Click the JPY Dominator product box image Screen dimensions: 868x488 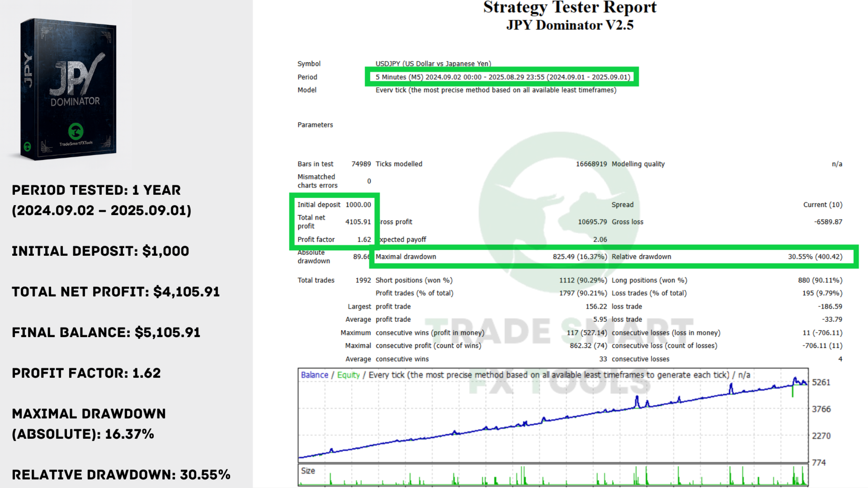[69, 89]
